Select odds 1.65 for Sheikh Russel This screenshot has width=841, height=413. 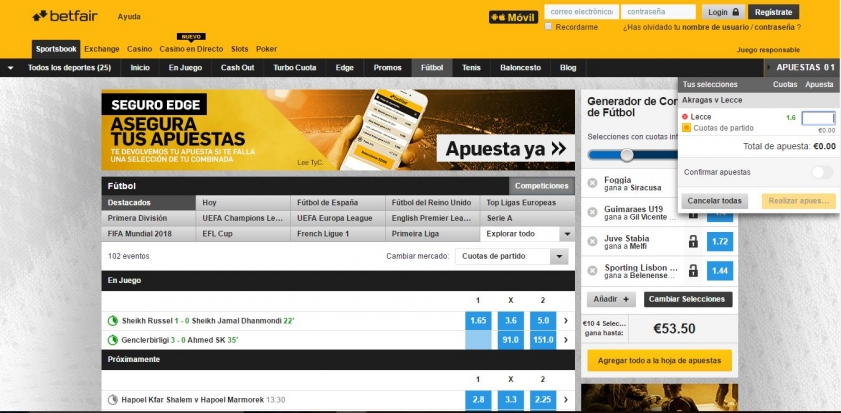point(478,321)
